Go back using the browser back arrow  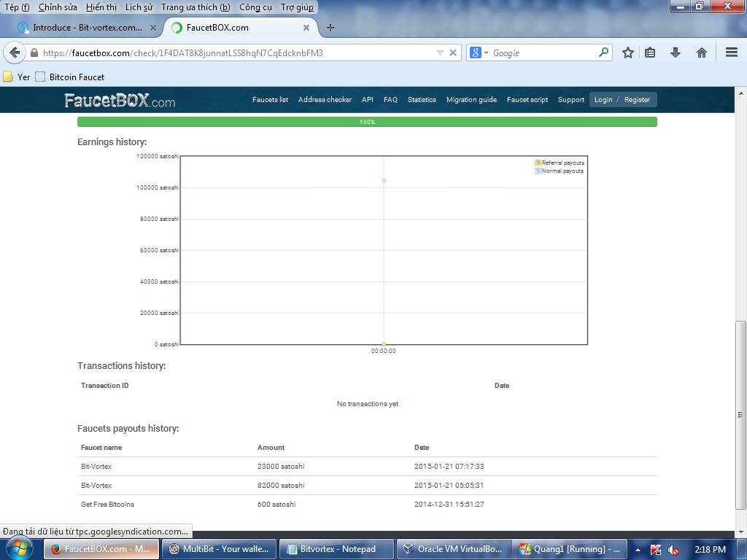15,52
